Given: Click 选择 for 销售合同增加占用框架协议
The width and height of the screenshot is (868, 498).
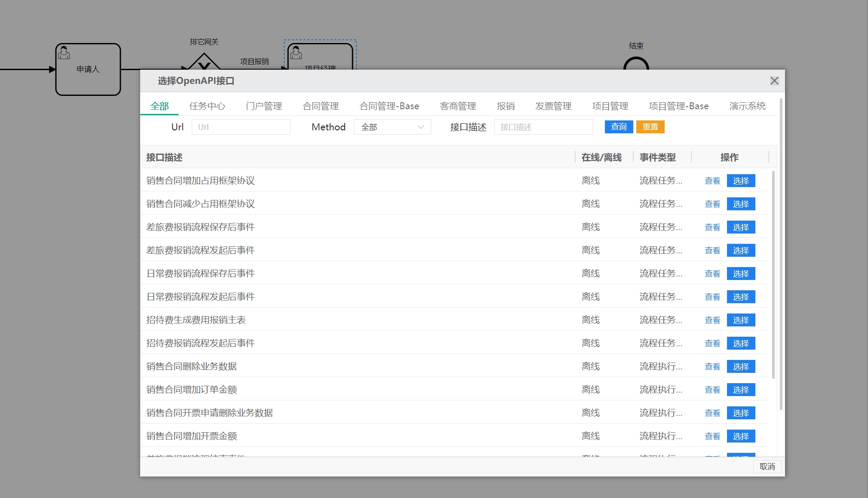Looking at the screenshot, I should click(740, 181).
